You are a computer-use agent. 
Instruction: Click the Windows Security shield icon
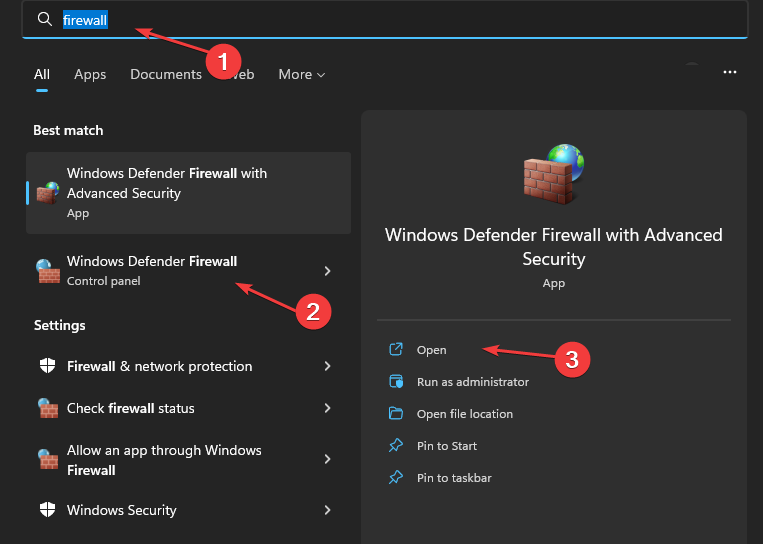coord(47,510)
